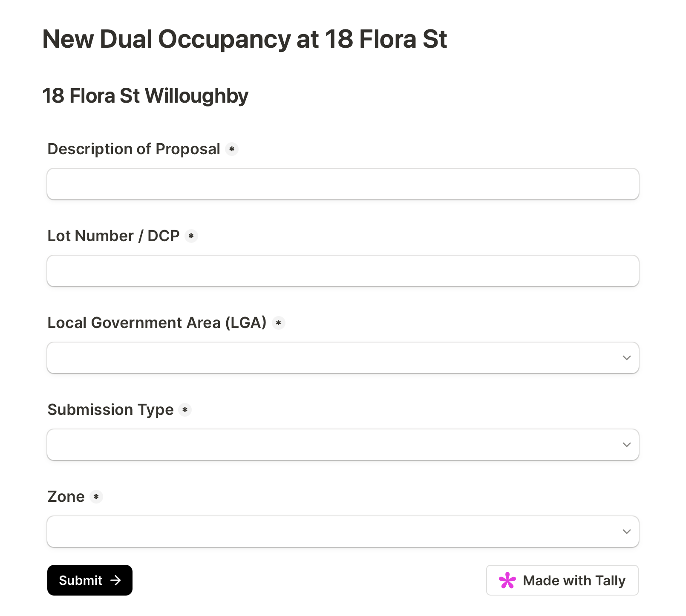Click the required asterisk beside Local Government Area
The image size is (686, 616).
tap(279, 323)
